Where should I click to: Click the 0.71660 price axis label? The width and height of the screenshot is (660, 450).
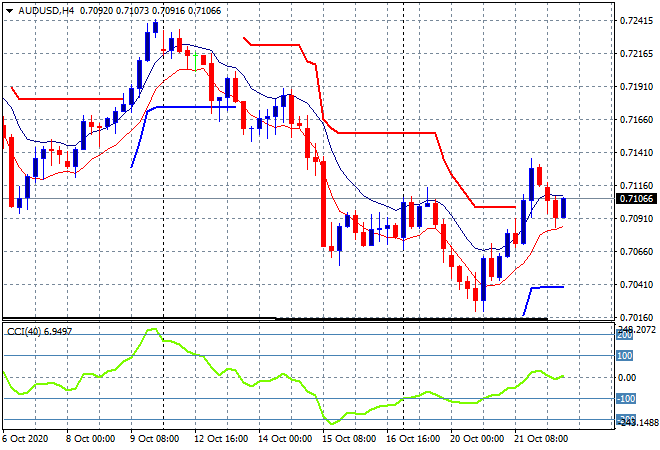coord(636,120)
